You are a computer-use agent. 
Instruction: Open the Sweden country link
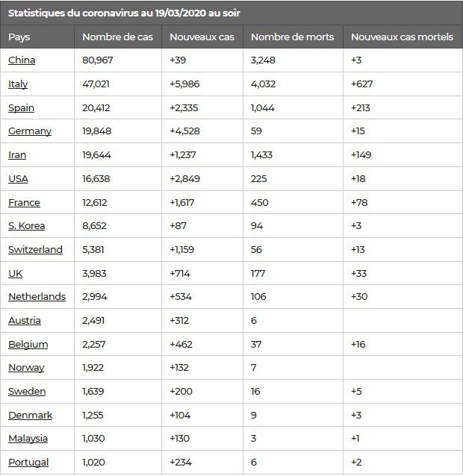[x=27, y=391]
